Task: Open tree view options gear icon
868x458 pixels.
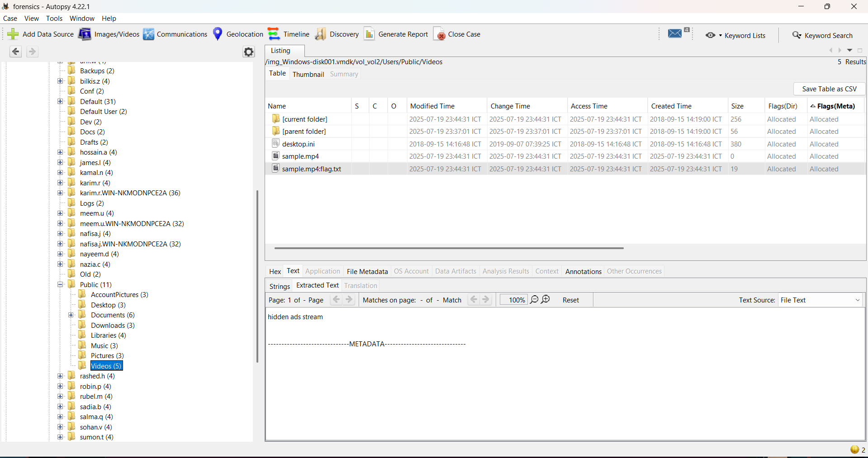Action: [249, 52]
